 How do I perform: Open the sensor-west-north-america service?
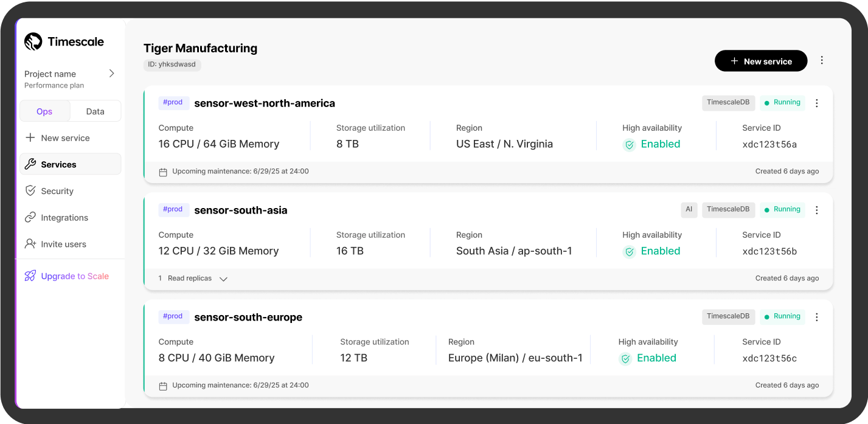(x=265, y=103)
